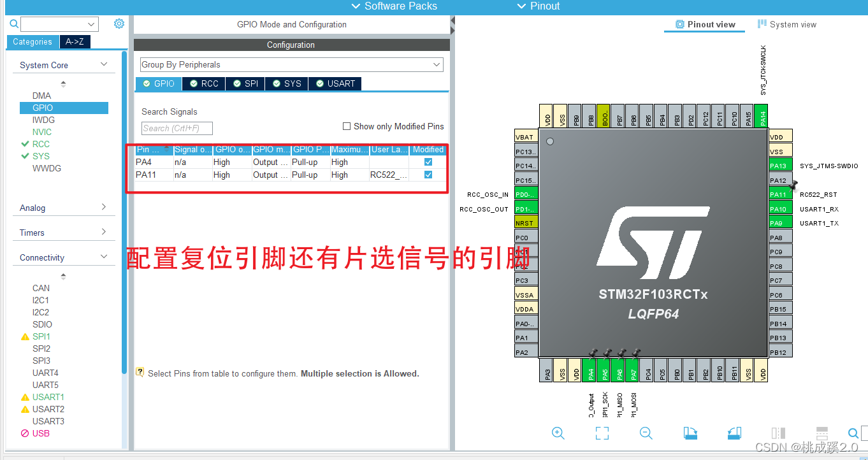Viewport: 868px width, 460px height.
Task: Click the horizontal split view icon
Action: point(822,433)
